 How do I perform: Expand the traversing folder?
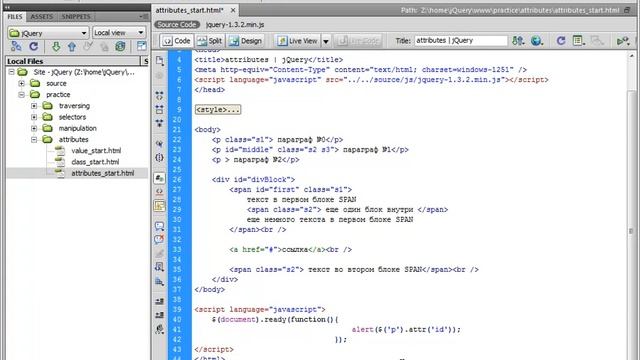(x=34, y=106)
